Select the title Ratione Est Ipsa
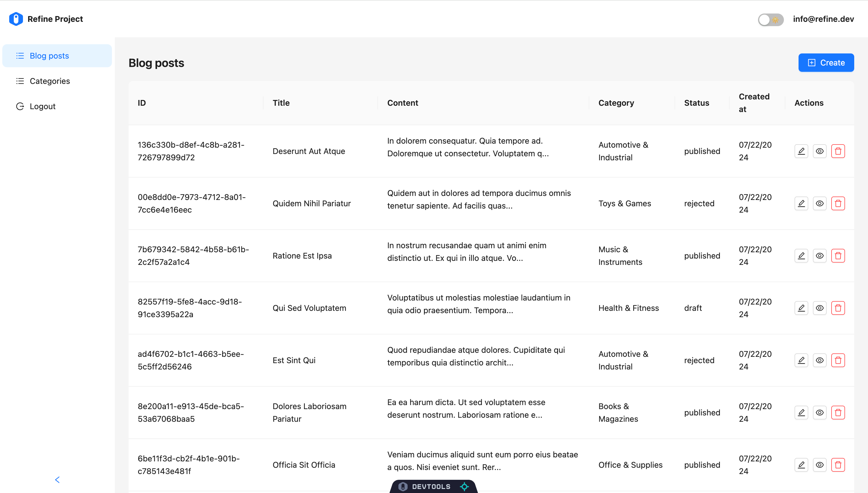 [302, 256]
